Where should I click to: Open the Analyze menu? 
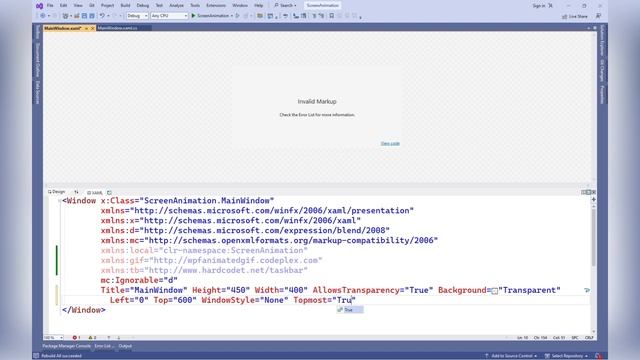pyautogui.click(x=176, y=5)
